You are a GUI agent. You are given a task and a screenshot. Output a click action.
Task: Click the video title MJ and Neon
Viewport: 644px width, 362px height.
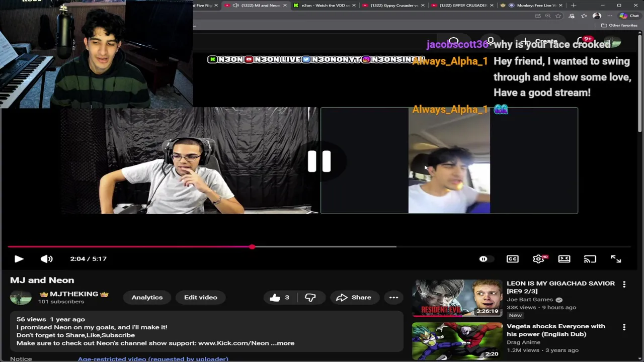pyautogui.click(x=42, y=280)
